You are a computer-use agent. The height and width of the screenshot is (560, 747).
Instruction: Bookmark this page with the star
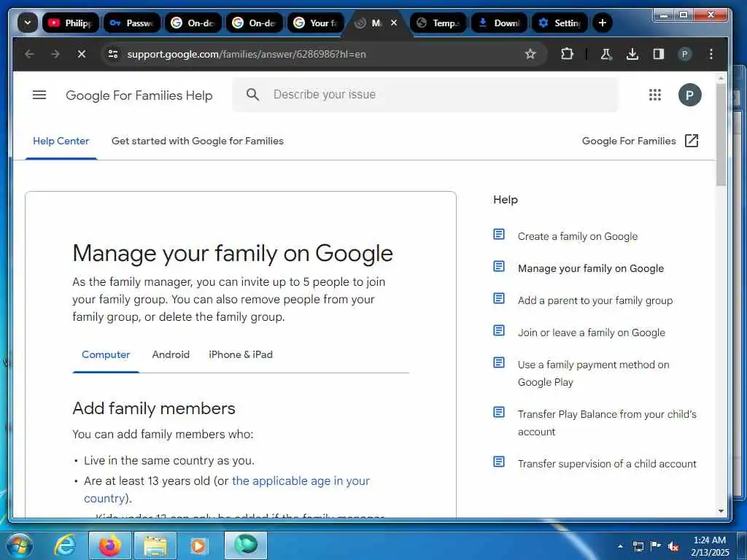[x=530, y=54]
